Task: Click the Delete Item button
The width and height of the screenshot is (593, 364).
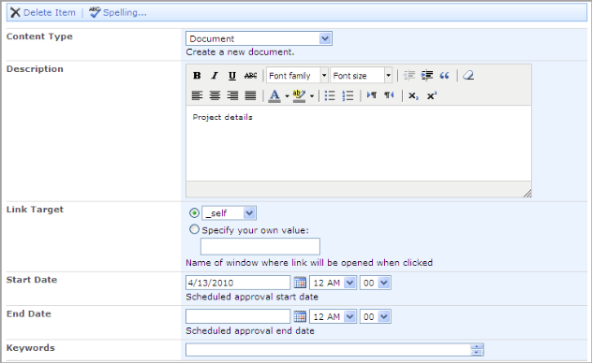Action: pos(43,12)
